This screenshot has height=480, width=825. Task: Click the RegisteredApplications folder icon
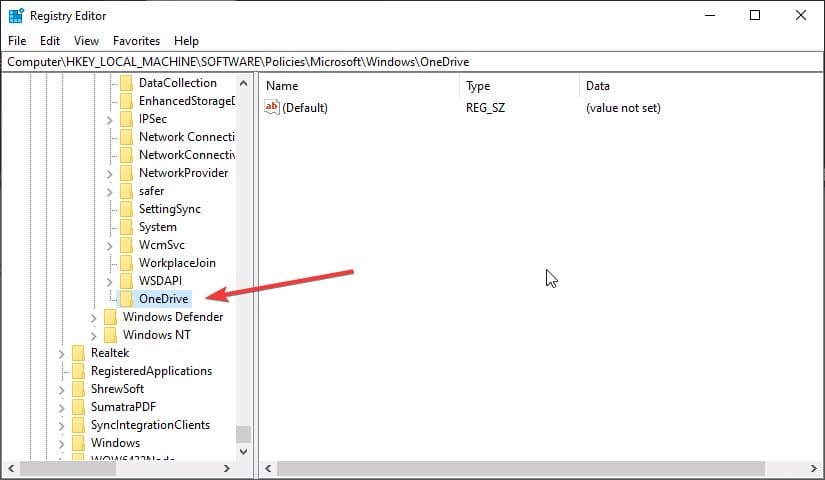coord(78,371)
